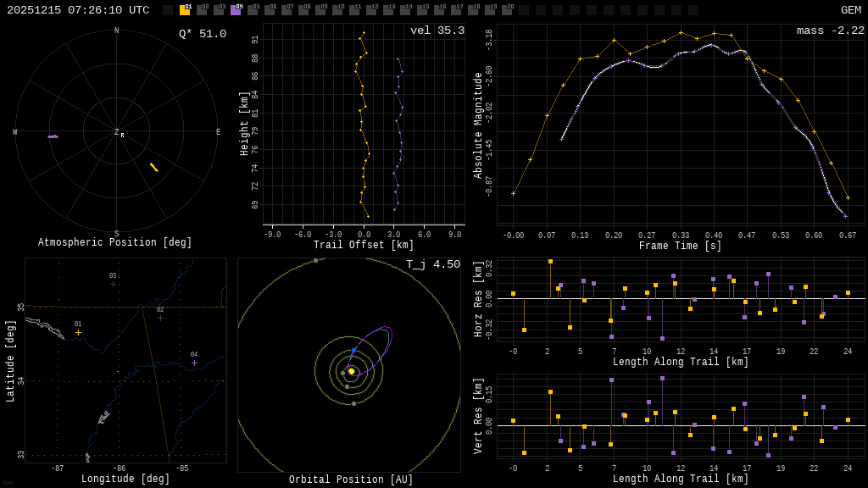This screenshot has height=488, width=868.
Task: Click the yellow meteor streak on sky plot
Action: click(x=154, y=167)
